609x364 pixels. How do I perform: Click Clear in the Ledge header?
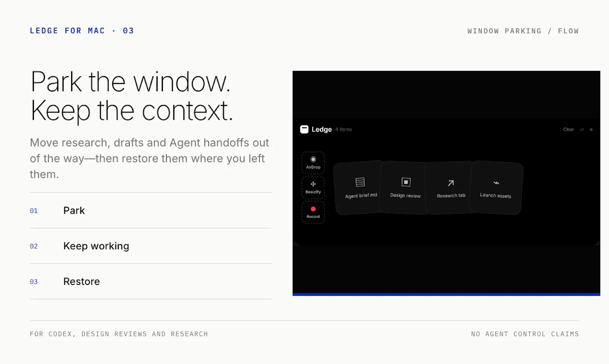[568, 130]
